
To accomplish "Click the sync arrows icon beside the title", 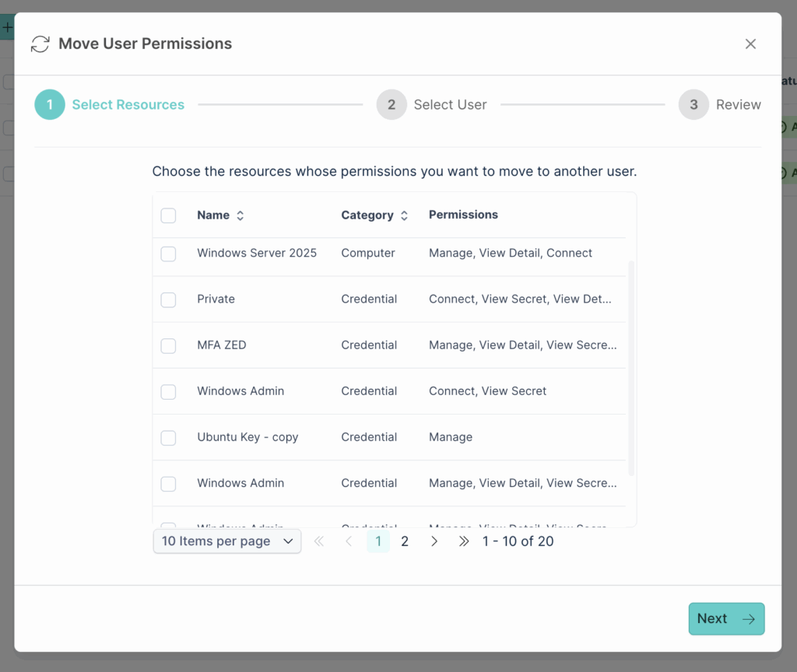I will (40, 44).
